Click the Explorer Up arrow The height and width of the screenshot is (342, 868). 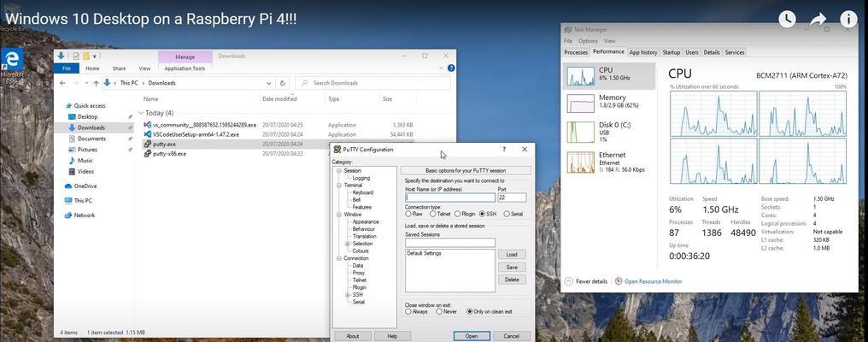(97, 83)
